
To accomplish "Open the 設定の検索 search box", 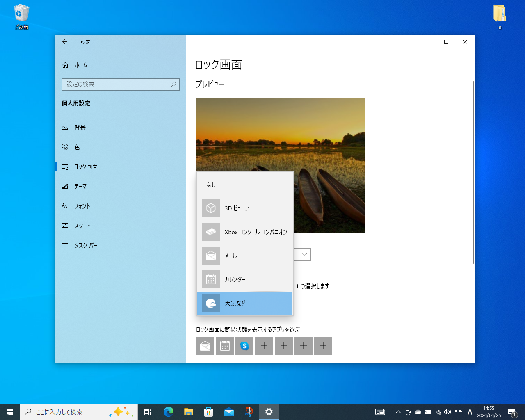I will coord(121,84).
